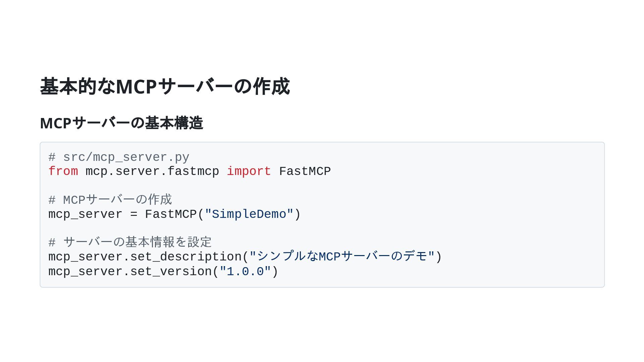Click 'mcp_server' on the set_version line
The image size is (644, 362).
click(85, 271)
